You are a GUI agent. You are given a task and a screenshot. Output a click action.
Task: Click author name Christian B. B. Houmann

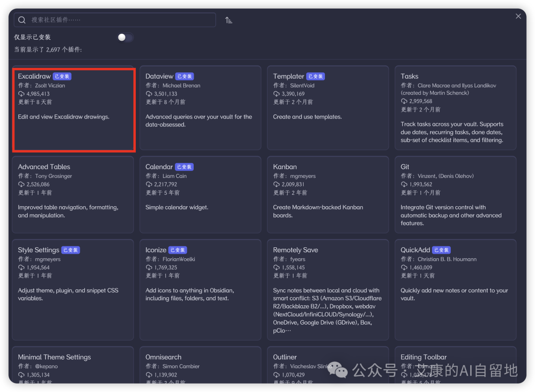tap(447, 259)
